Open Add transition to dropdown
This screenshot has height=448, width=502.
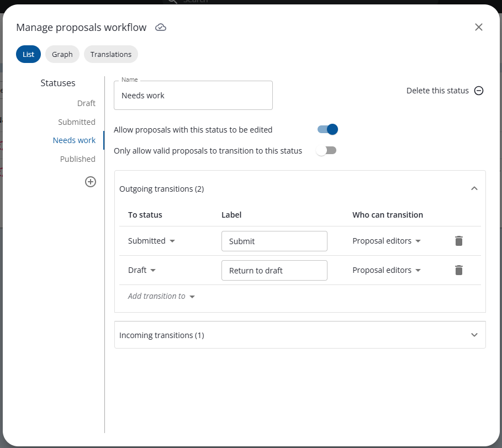pos(161,296)
